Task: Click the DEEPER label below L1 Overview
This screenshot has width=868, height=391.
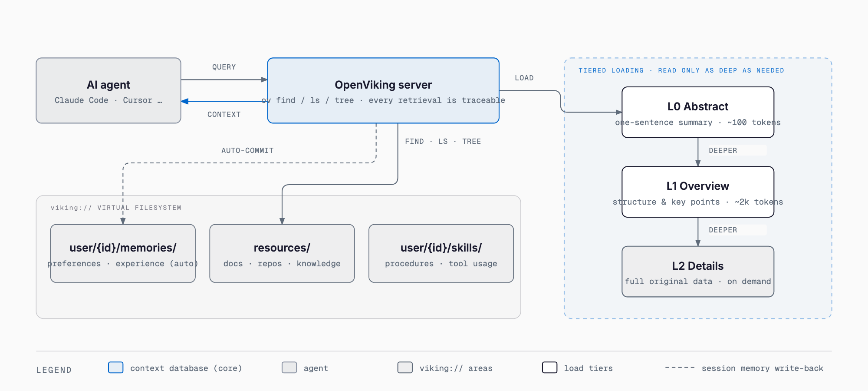Action: click(723, 230)
